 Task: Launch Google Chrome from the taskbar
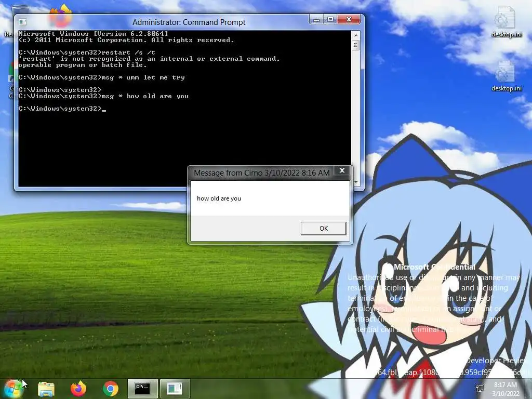click(x=111, y=389)
